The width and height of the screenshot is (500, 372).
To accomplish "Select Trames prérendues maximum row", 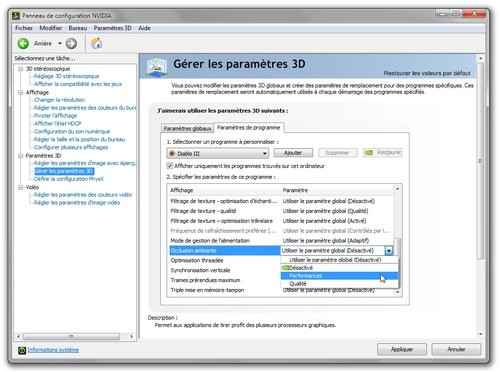I will [225, 280].
